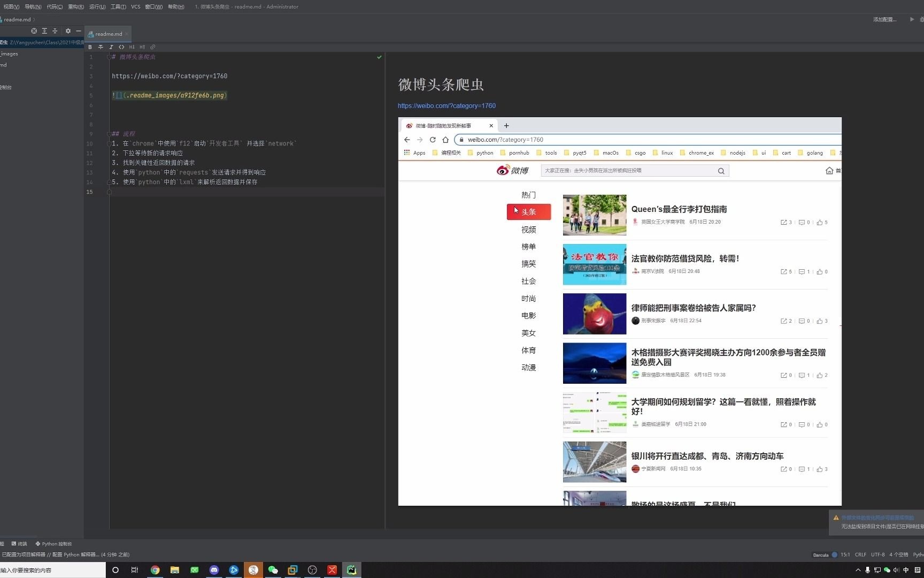Open the 代码(C) menu

coord(55,7)
